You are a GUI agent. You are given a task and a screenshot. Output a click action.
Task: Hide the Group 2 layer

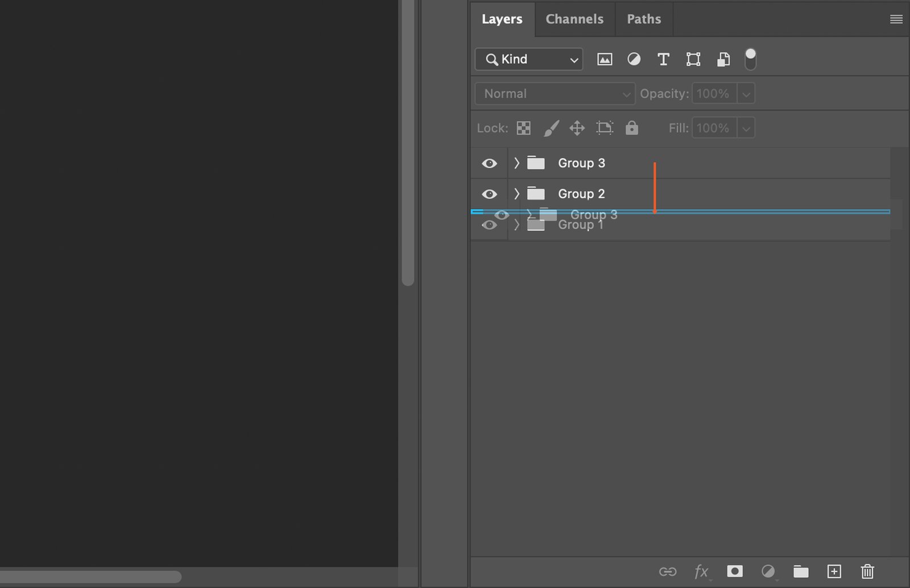(x=489, y=194)
